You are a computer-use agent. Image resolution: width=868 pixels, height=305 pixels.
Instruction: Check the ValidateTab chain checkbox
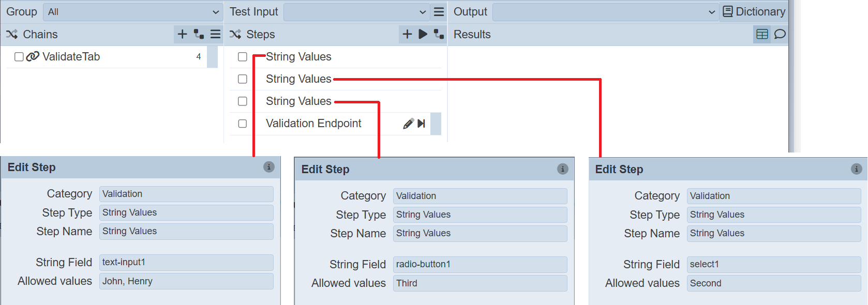(x=19, y=57)
